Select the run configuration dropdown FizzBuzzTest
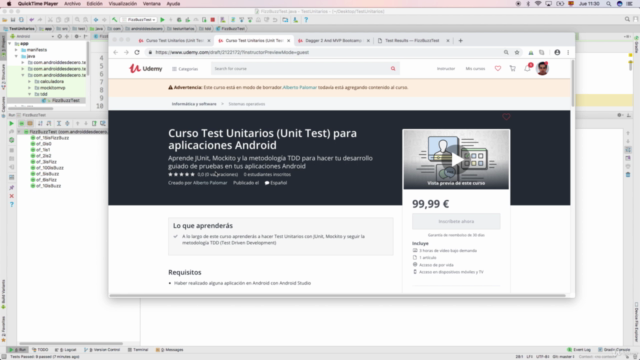This screenshot has height=360, width=640. click(x=140, y=20)
